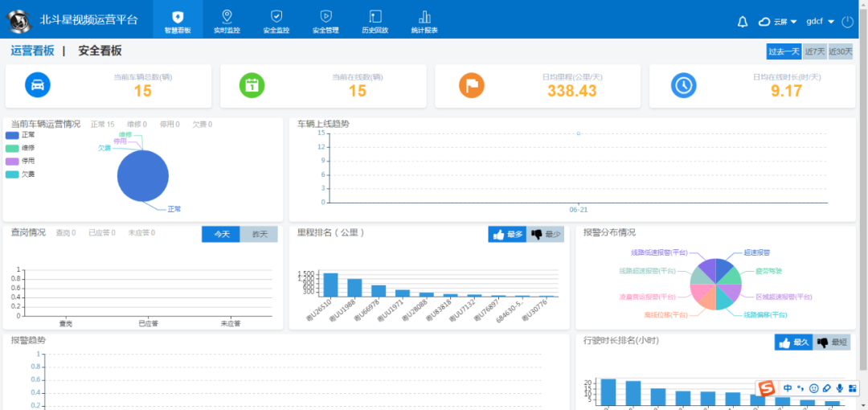Switch driving duration ranking to 最短

point(832,342)
